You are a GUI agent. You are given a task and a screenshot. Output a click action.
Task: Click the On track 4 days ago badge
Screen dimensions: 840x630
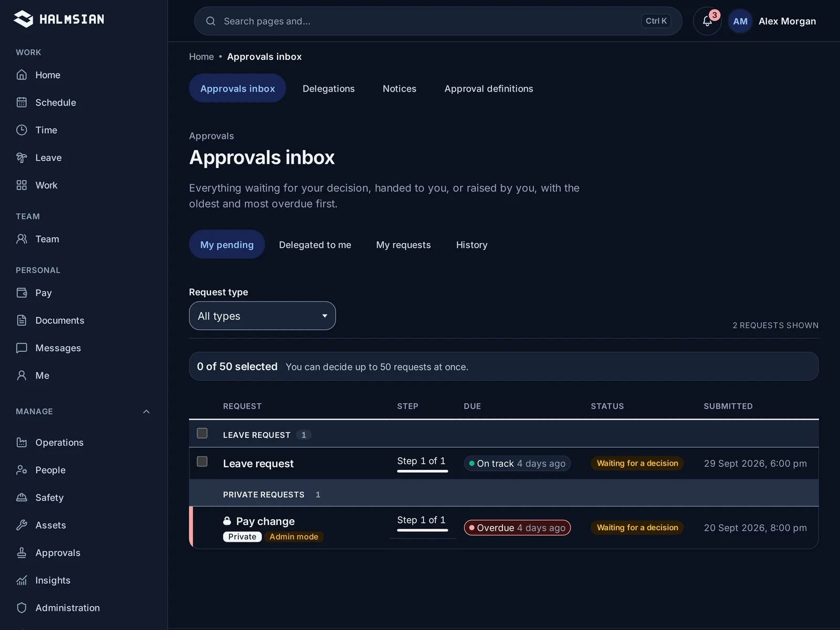(517, 464)
